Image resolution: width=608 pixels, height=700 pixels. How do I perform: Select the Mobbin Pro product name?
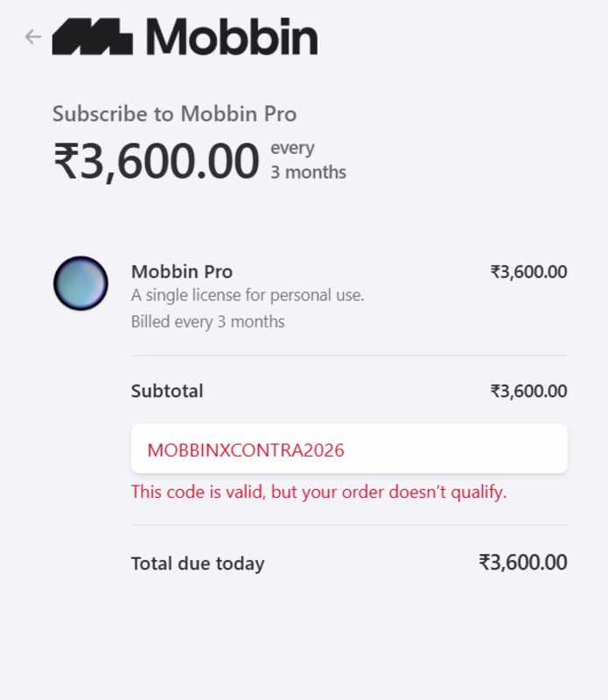point(182,271)
